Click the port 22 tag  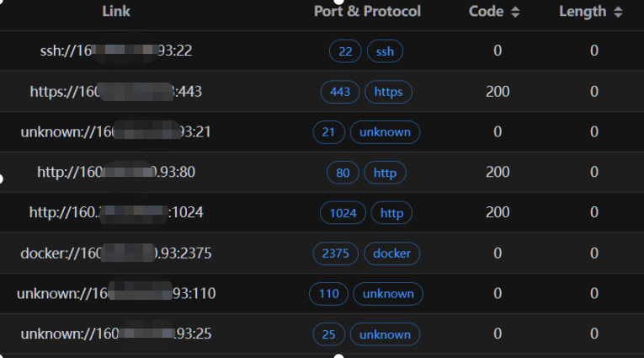[x=345, y=51]
